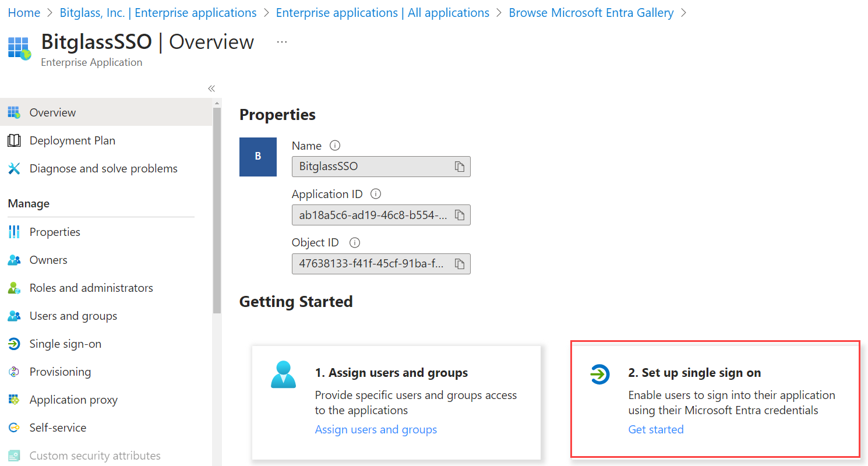868x466 pixels.
Task: Click the Single sign-on arrow icon
Action: pyautogui.click(x=14, y=344)
